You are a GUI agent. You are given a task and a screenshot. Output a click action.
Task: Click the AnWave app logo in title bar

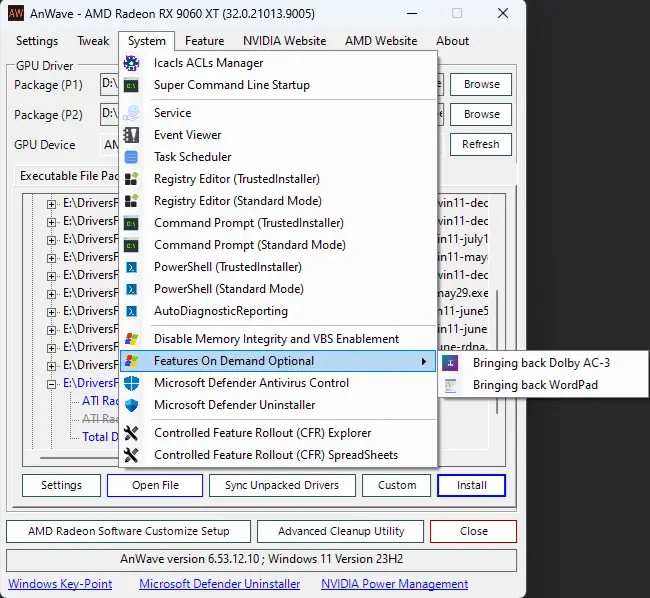[16, 13]
